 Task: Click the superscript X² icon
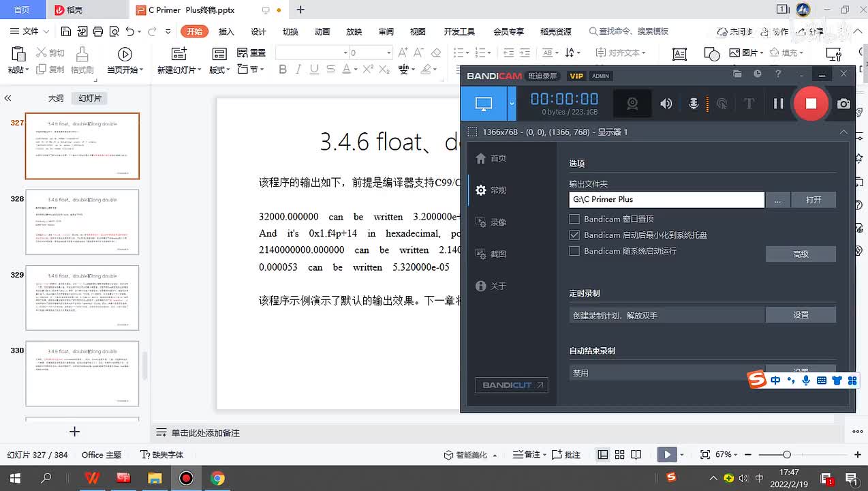pyautogui.click(x=368, y=70)
